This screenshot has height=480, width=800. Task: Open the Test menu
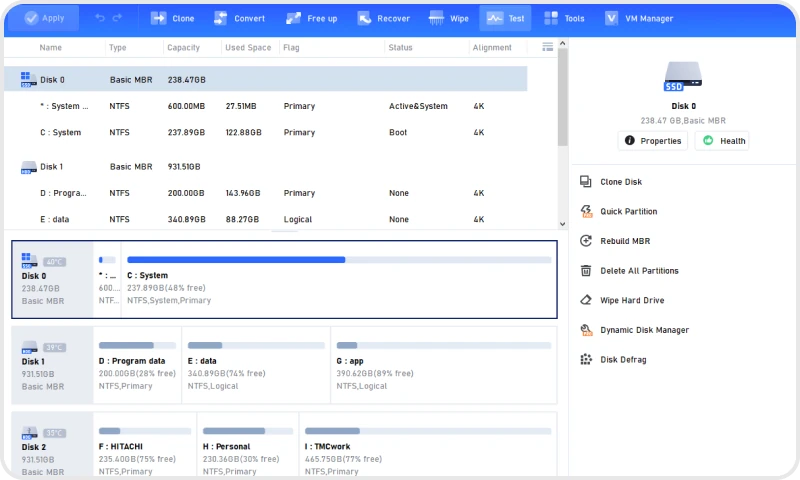[505, 18]
